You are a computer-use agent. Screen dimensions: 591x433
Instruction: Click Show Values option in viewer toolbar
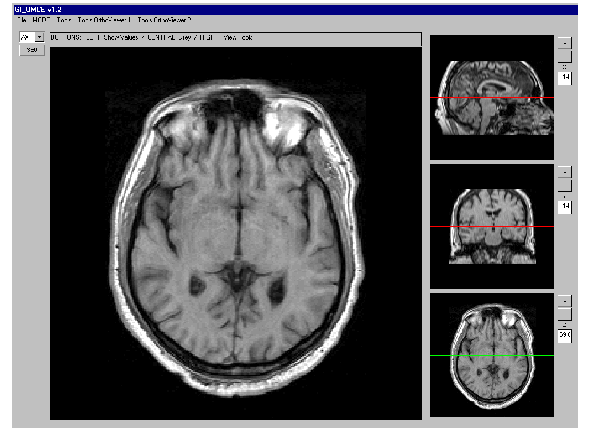point(121,38)
